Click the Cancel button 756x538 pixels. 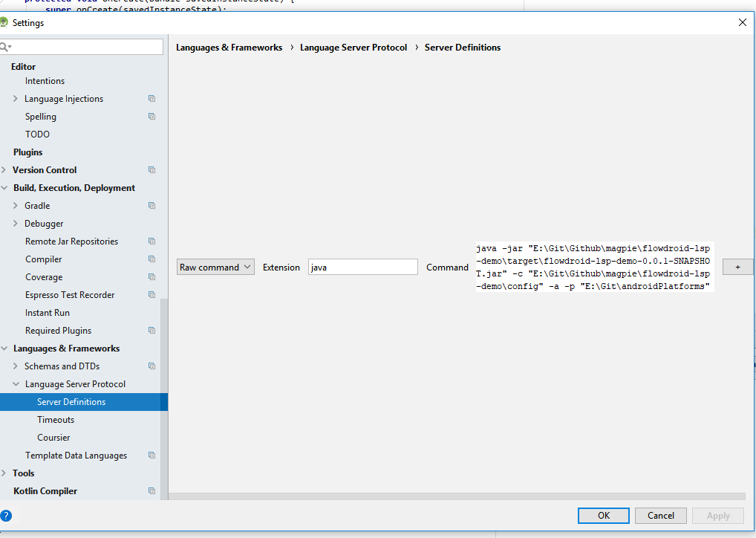point(660,515)
